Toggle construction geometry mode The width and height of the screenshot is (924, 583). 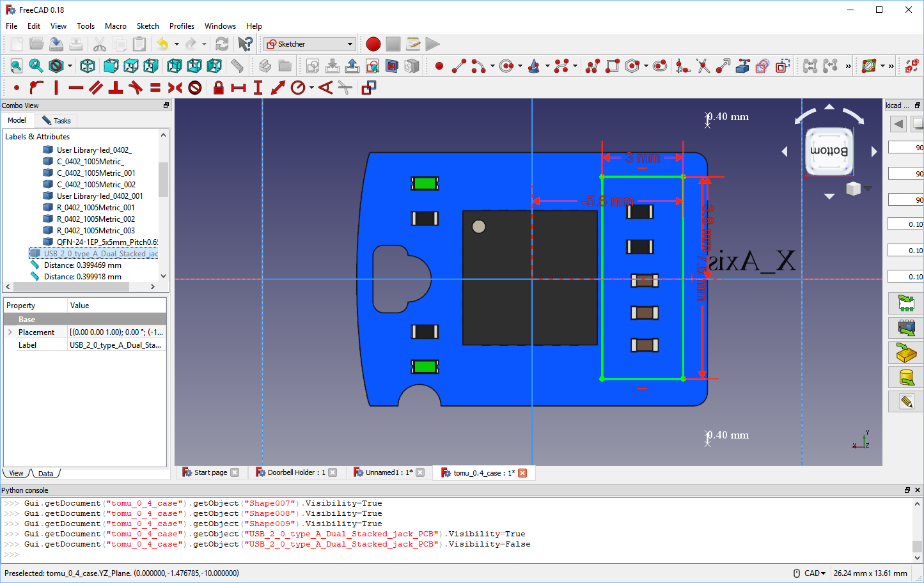pyautogui.click(x=368, y=88)
